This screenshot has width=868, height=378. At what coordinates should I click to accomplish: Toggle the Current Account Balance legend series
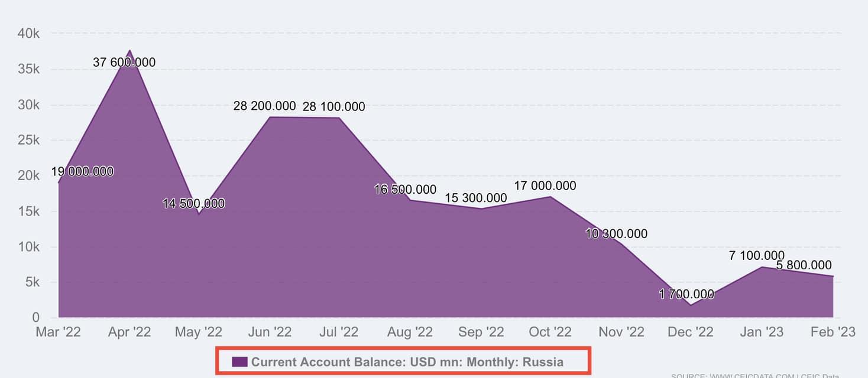point(407,362)
